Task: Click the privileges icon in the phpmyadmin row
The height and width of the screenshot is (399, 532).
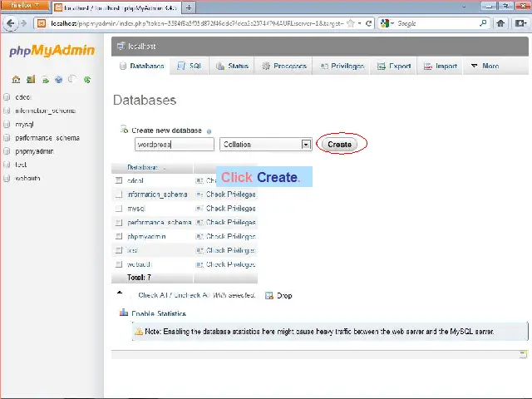Action: point(199,236)
